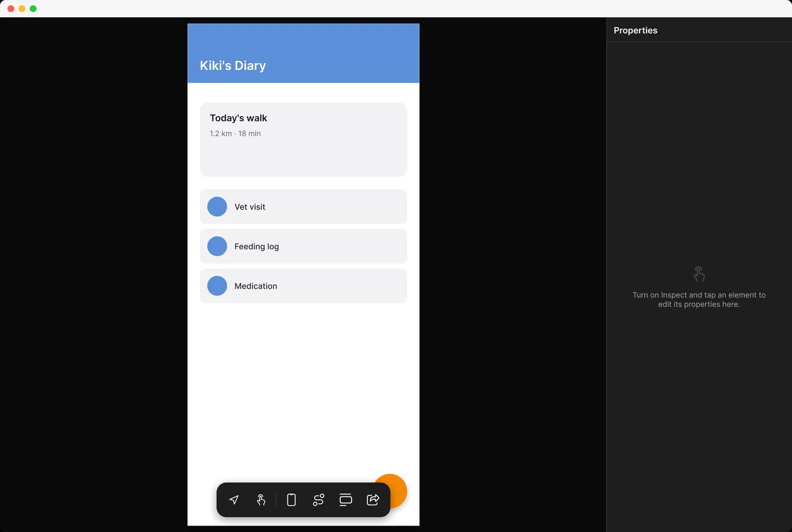Open the flow path route tool

pyautogui.click(x=318, y=500)
